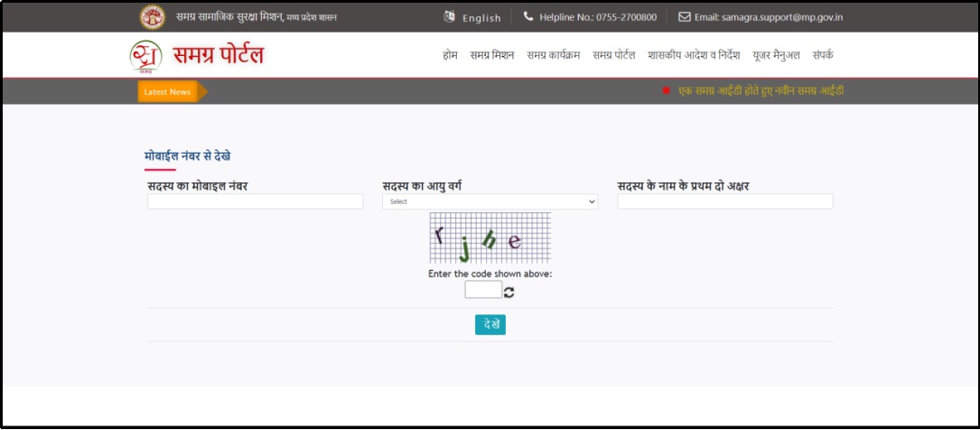
Task: Open the समग्र मिशन menu
Action: pos(491,55)
